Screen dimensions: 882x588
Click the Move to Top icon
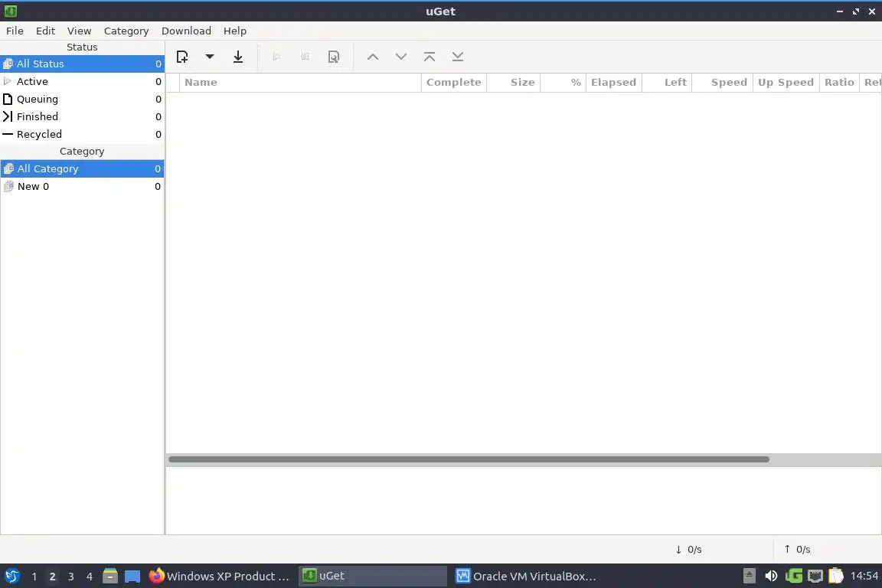click(x=430, y=57)
